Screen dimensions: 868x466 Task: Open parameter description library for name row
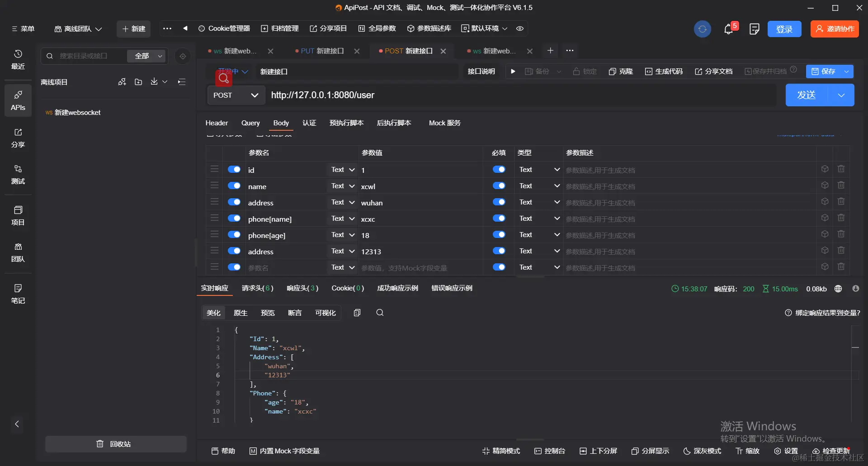825,185
